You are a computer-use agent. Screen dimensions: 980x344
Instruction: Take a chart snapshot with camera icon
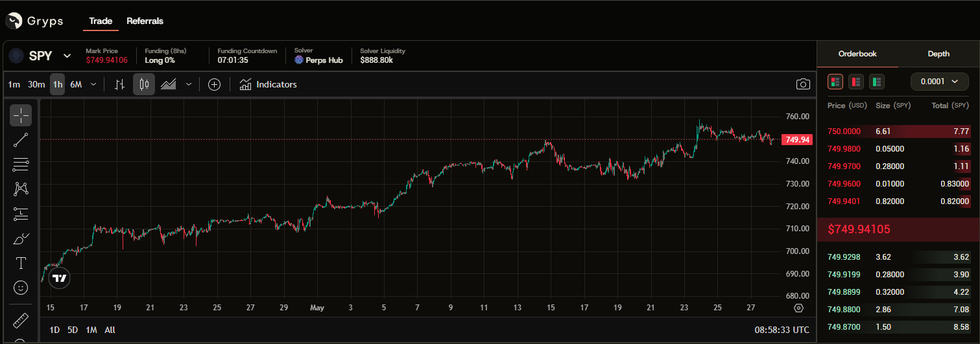803,84
